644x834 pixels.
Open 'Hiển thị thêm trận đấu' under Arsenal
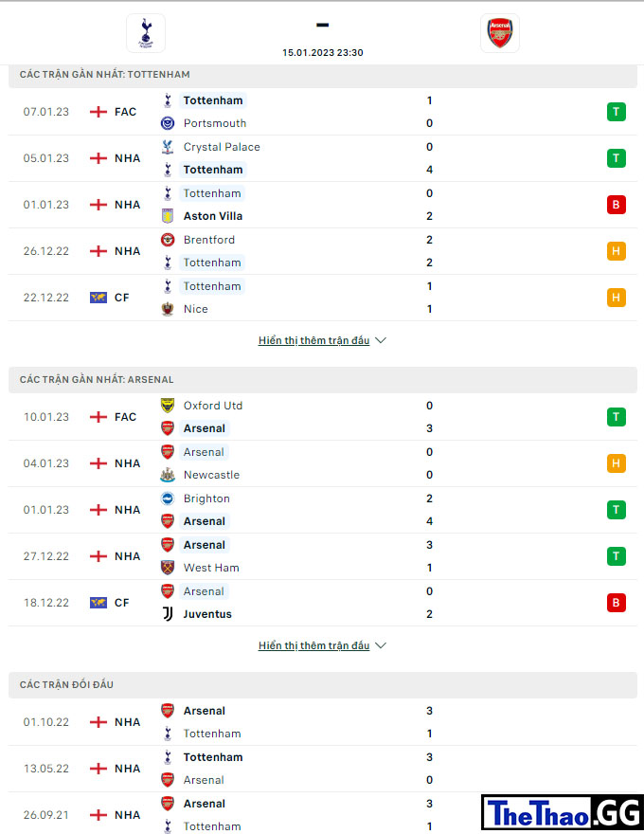coord(313,645)
